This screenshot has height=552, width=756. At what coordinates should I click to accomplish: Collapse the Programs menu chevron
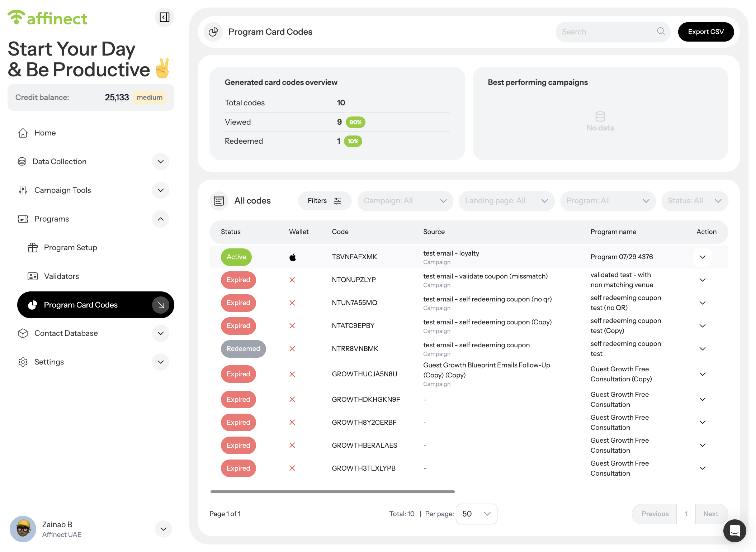(x=161, y=219)
